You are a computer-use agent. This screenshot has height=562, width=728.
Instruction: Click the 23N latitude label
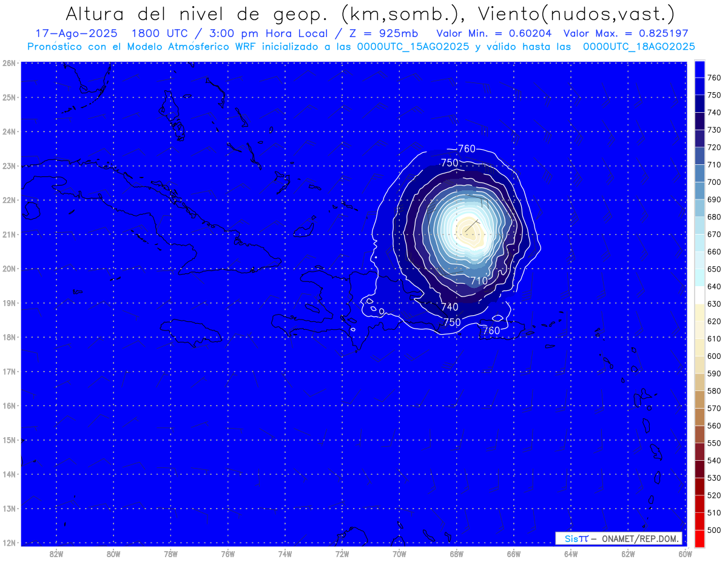click(8, 166)
